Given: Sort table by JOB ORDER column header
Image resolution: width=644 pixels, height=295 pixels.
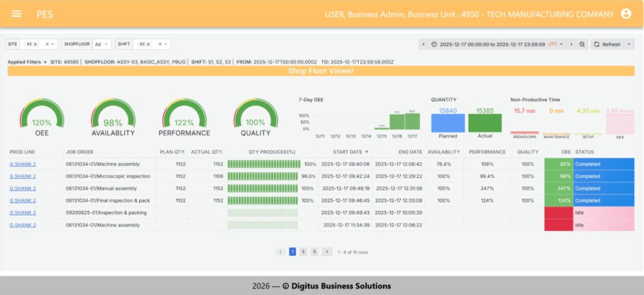Looking at the screenshot, I should point(80,152).
